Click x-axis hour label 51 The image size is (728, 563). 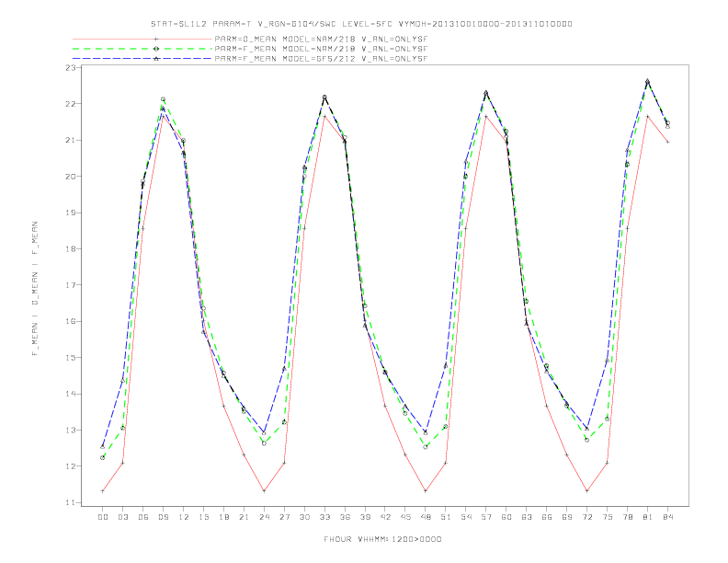tap(446, 517)
